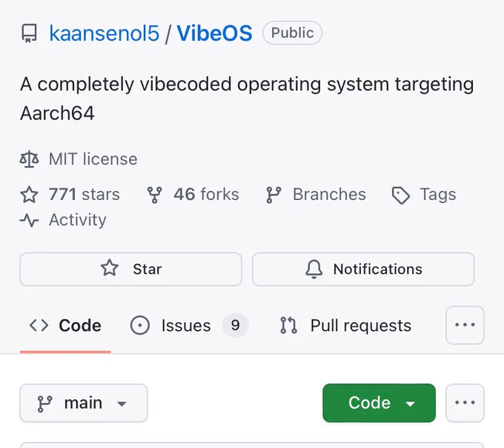This screenshot has height=448, width=504.
Task: Click the Issues circle icon
Action: point(140,325)
